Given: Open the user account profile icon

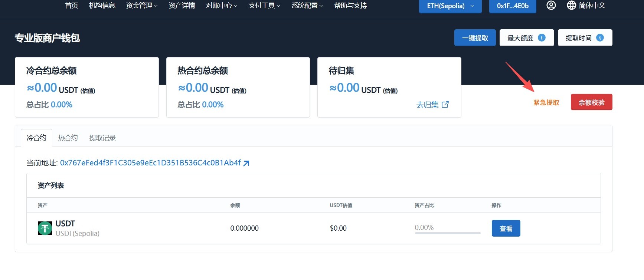Looking at the screenshot, I should [551, 5].
